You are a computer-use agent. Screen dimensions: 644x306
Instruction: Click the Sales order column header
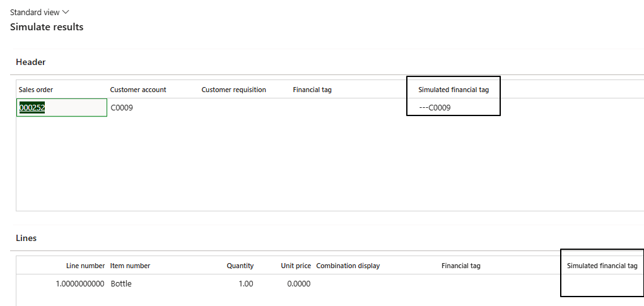36,90
